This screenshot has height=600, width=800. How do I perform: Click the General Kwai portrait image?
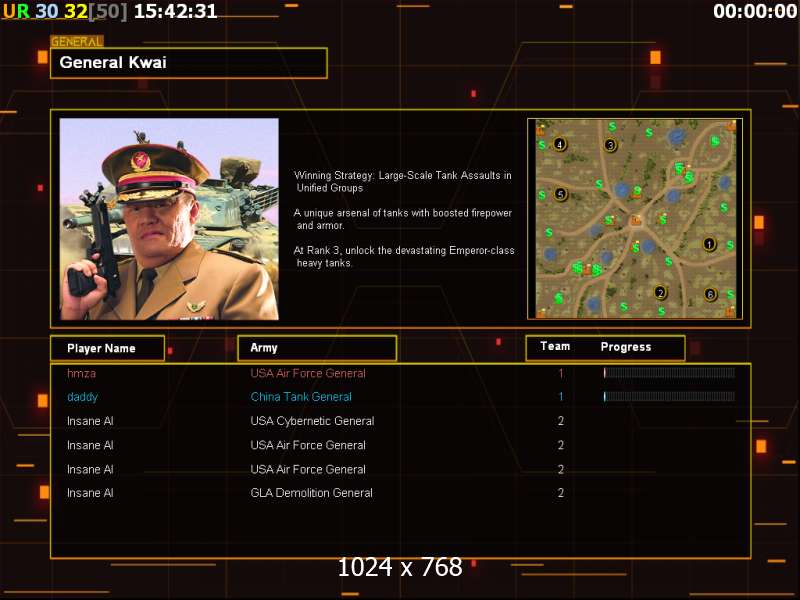tap(169, 219)
